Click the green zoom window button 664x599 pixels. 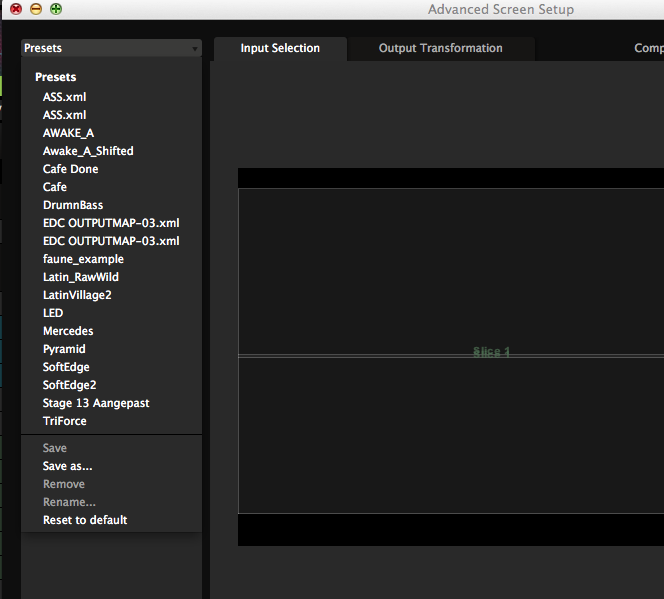56,9
